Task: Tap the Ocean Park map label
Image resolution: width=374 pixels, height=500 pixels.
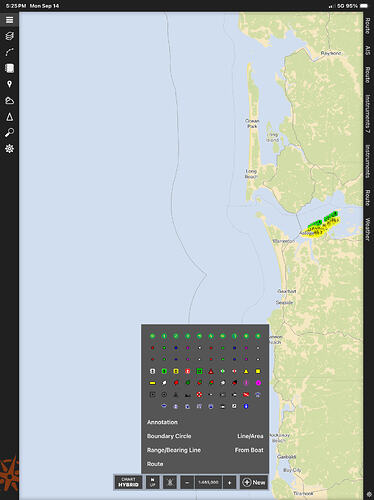Action: (252, 123)
